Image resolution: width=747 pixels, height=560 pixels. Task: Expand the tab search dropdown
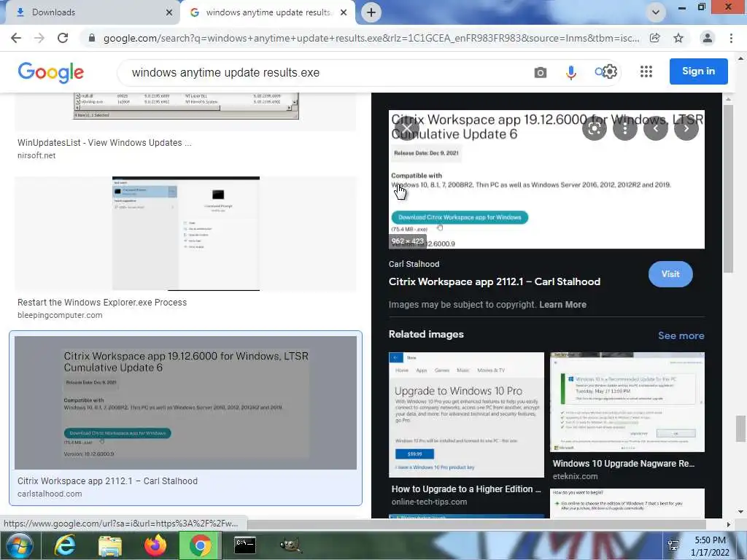(x=656, y=12)
